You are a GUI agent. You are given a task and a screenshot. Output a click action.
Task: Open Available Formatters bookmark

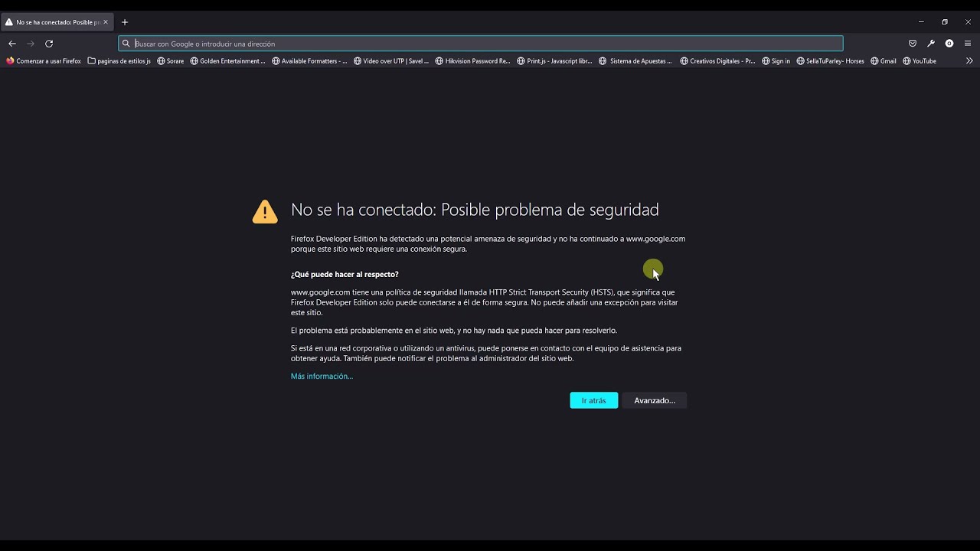coord(309,61)
